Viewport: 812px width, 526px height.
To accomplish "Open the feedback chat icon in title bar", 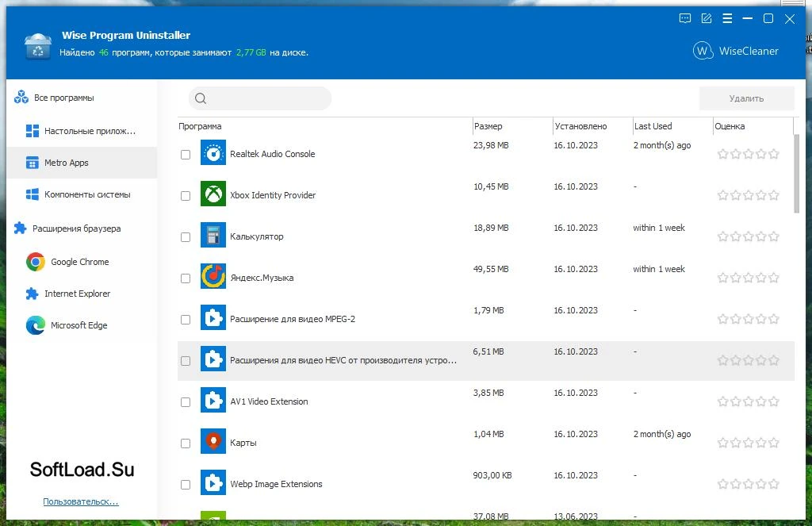I will tap(684, 19).
